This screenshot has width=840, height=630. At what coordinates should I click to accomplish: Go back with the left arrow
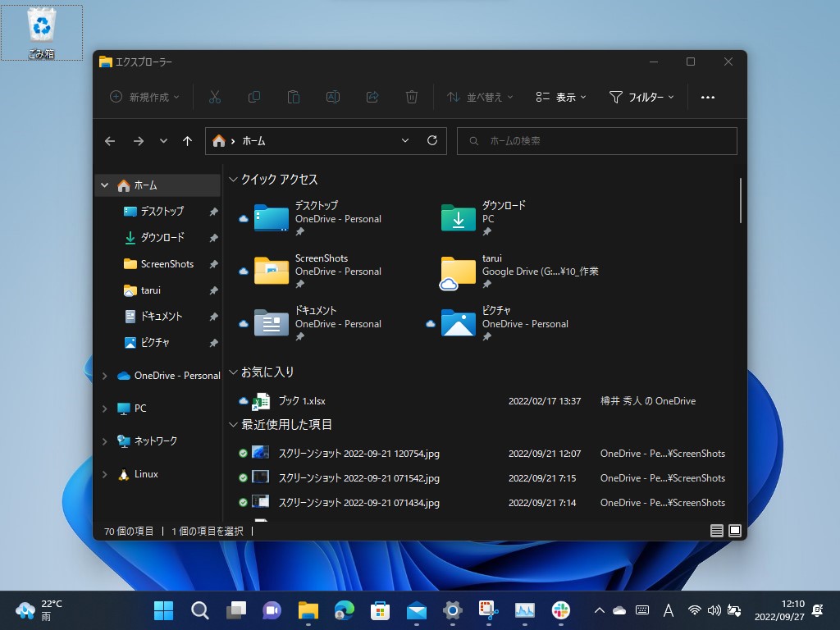pyautogui.click(x=110, y=141)
